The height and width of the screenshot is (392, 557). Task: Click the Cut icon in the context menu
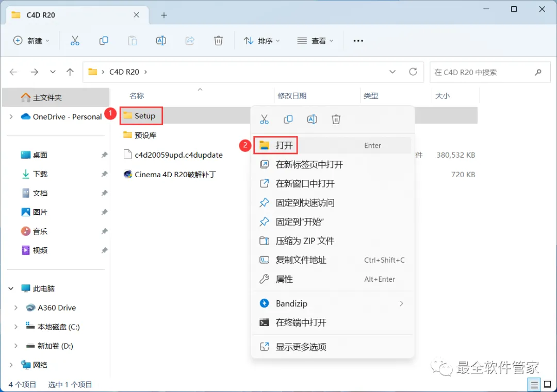coord(264,120)
